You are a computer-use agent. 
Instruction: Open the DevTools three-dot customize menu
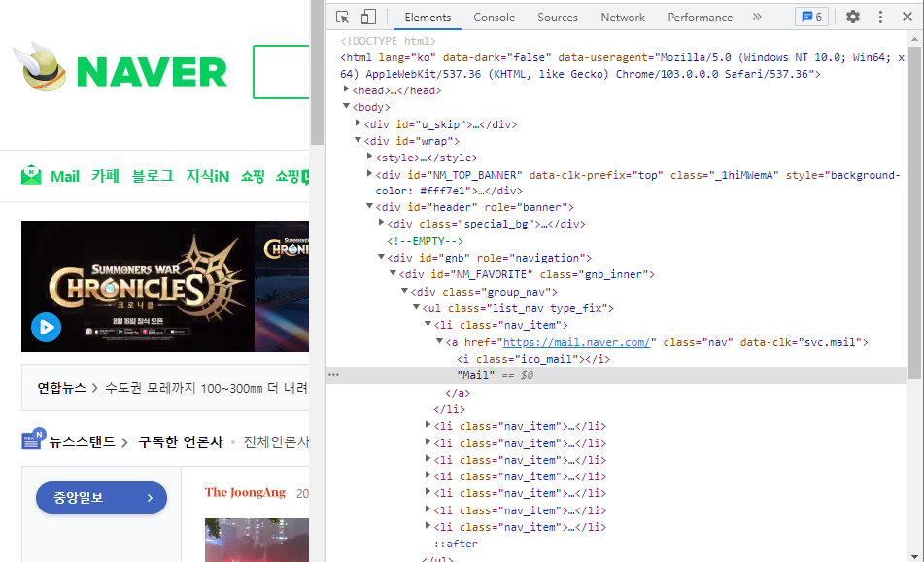click(x=880, y=18)
